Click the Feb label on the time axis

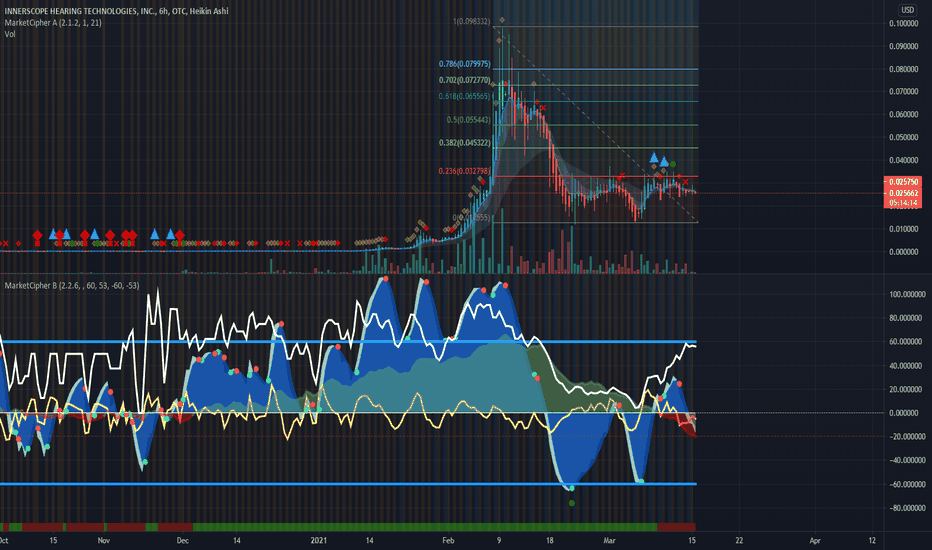point(448,540)
